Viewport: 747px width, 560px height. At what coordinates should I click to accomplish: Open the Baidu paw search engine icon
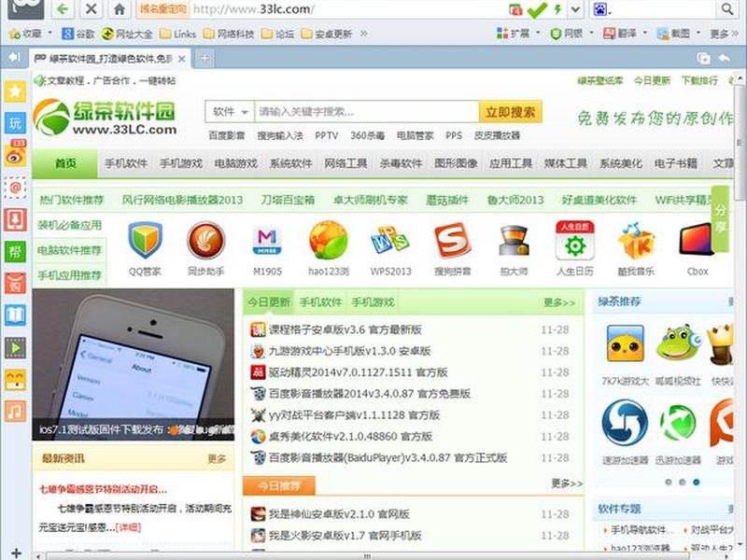pos(599,9)
